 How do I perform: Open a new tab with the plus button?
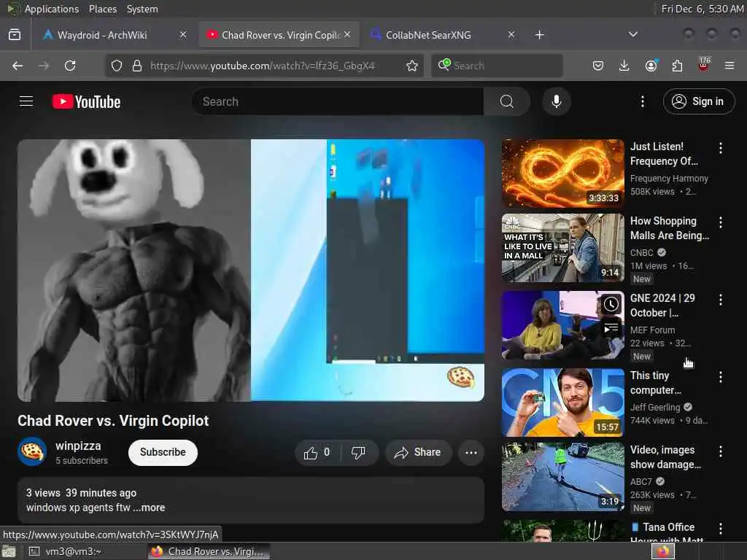point(539,35)
